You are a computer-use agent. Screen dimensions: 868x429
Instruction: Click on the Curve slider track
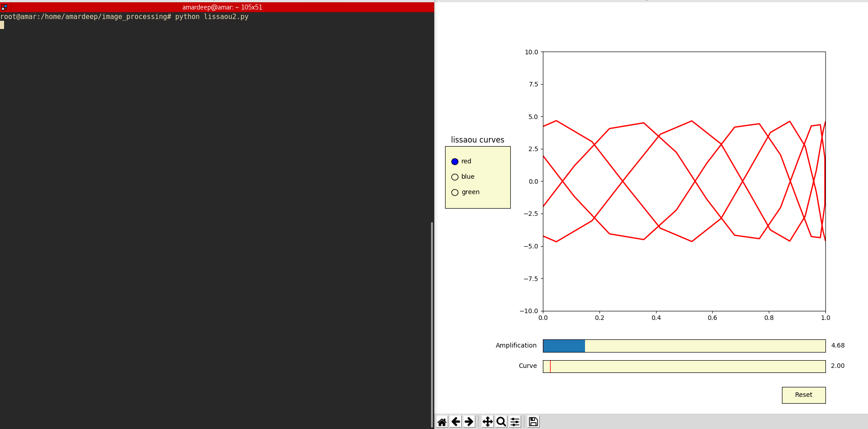[684, 367]
